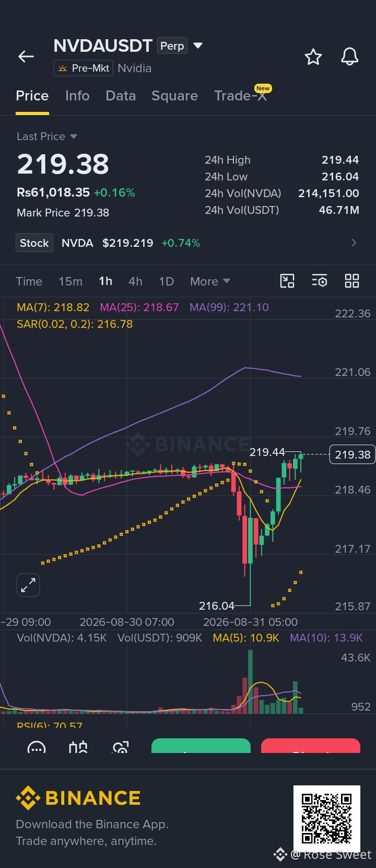Switch to the Price tab

[32, 96]
